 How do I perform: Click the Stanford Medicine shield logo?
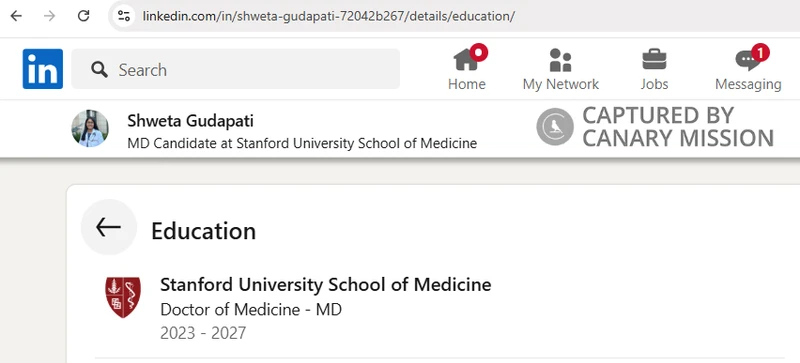(123, 297)
